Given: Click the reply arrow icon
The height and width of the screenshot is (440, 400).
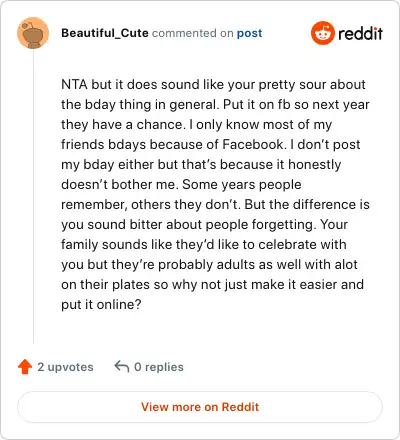Looking at the screenshot, I should [x=122, y=366].
